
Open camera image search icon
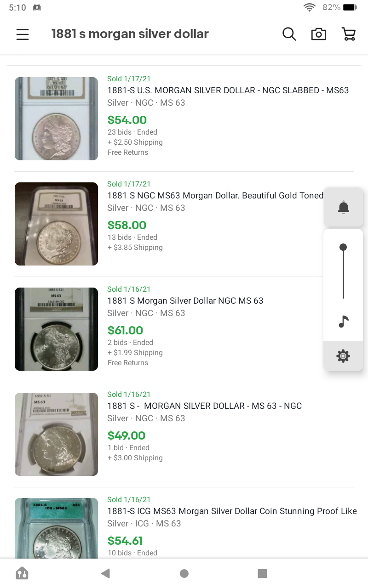pos(318,34)
